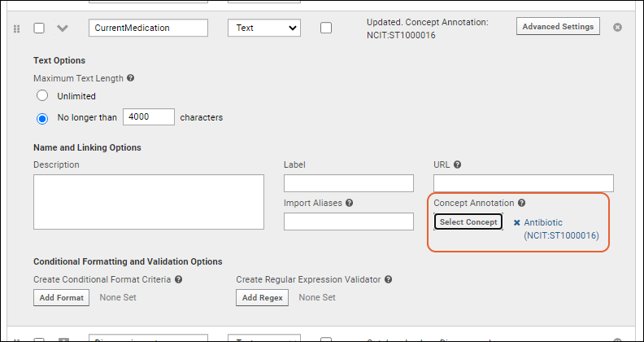The height and width of the screenshot is (342, 644).
Task: Click Updated. Concept Annotation status text
Action: [427, 28]
